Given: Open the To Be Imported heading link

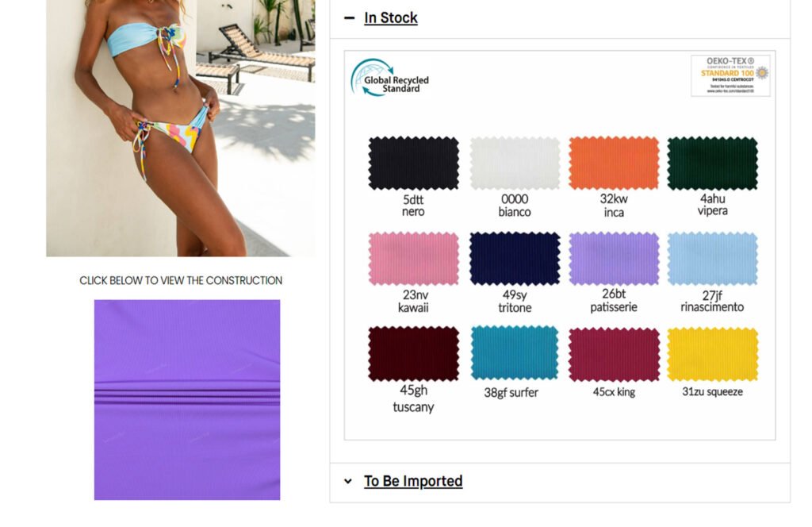Looking at the screenshot, I should 412,481.
